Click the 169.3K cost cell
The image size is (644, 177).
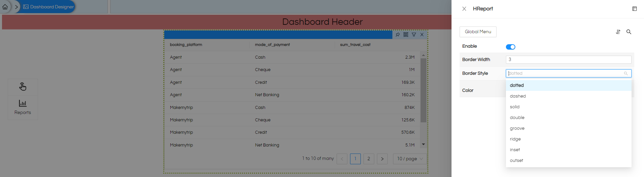tap(408, 82)
